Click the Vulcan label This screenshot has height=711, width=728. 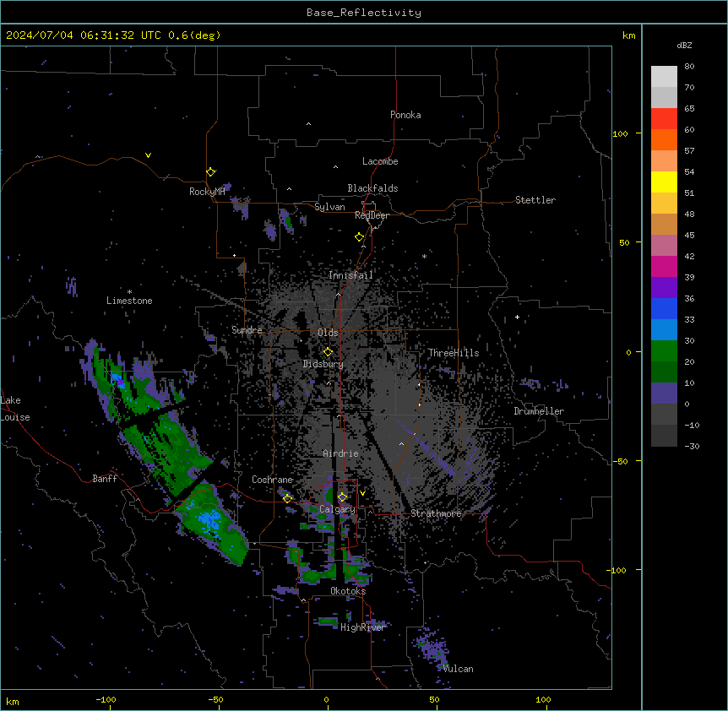458,669
